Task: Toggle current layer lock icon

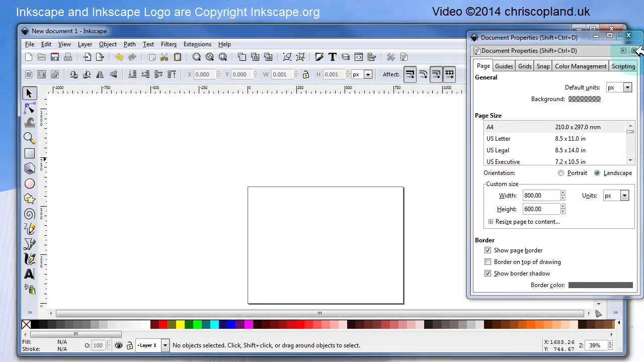Action: [129, 345]
